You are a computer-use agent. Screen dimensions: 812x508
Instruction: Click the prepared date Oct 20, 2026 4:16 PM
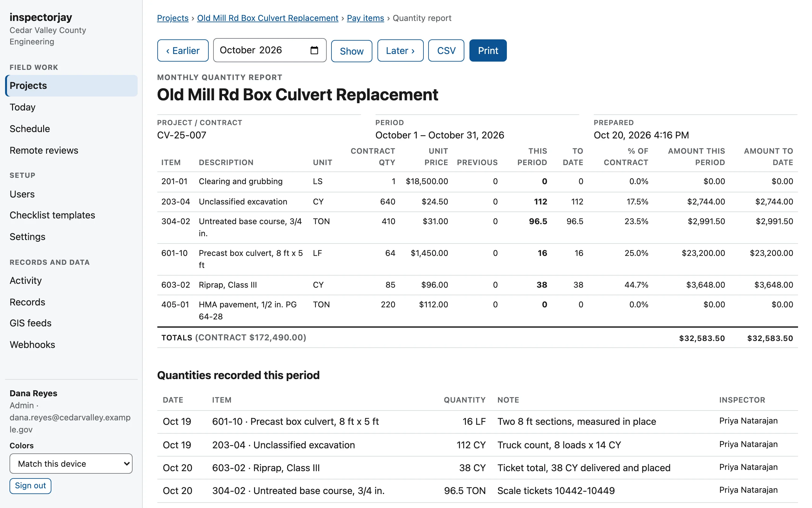click(x=641, y=135)
